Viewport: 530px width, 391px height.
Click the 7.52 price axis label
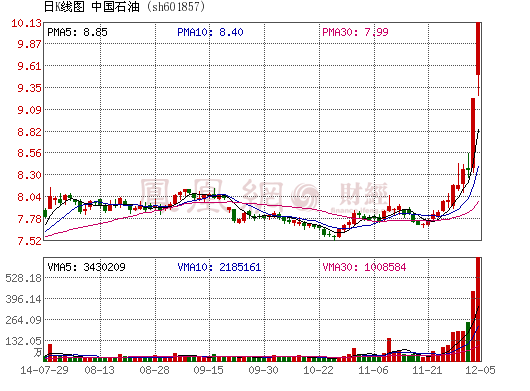29,241
